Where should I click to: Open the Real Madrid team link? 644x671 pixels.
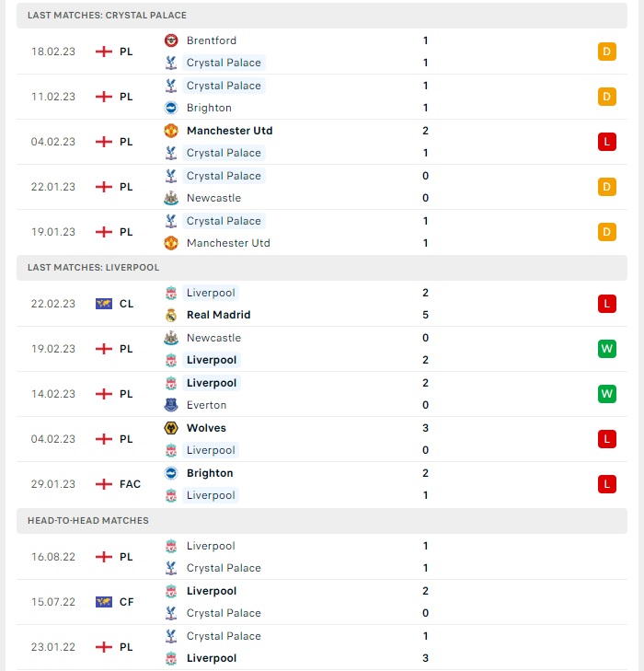click(x=219, y=315)
